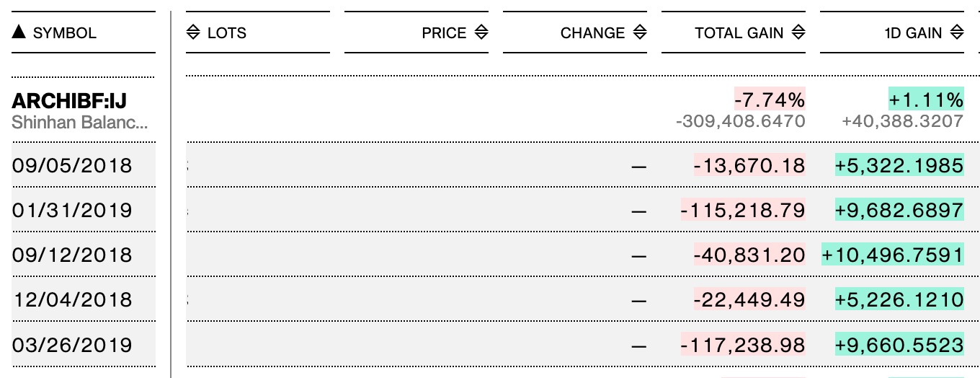Select the 03/26/2019 lot row
Screen dimensions: 980x378
point(72,345)
